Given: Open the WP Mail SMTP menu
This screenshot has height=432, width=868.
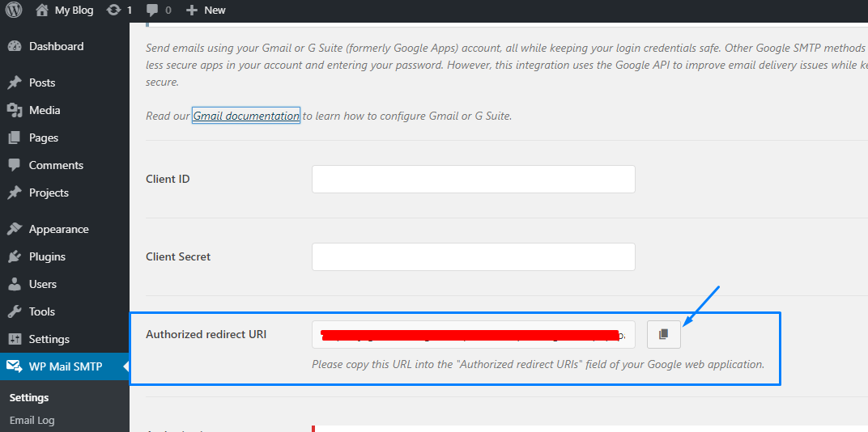Looking at the screenshot, I should pyautogui.click(x=65, y=366).
